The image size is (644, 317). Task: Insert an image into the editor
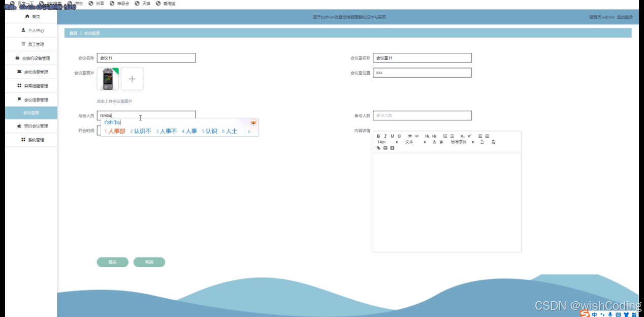click(x=385, y=148)
